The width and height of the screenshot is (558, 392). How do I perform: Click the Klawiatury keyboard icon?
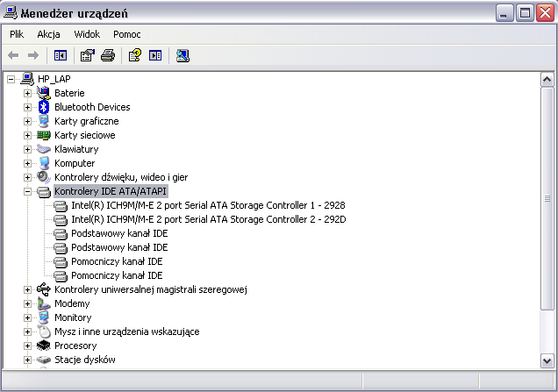point(43,149)
